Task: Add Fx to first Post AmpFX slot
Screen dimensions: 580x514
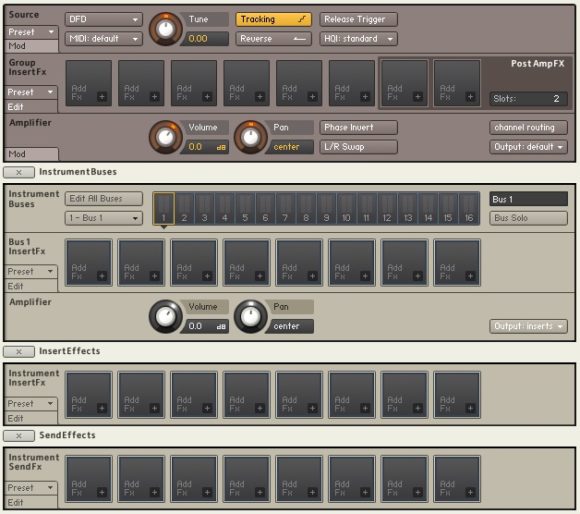Action: click(404, 83)
